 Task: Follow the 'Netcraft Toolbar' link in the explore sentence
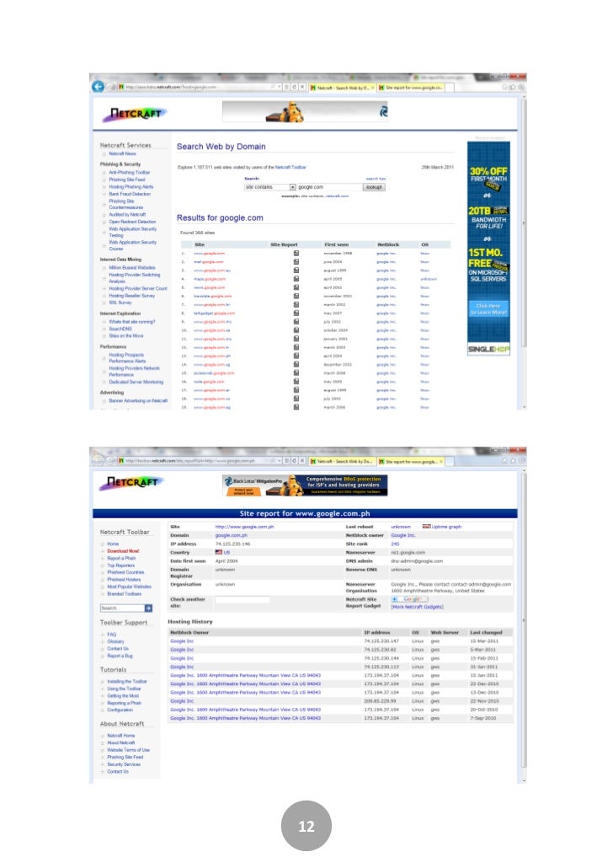click(x=291, y=167)
